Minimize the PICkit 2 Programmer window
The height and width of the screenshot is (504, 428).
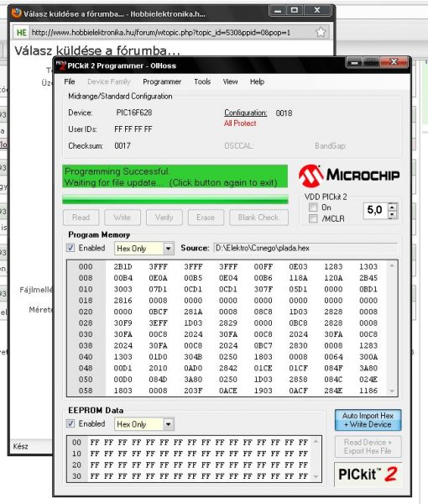click(354, 63)
